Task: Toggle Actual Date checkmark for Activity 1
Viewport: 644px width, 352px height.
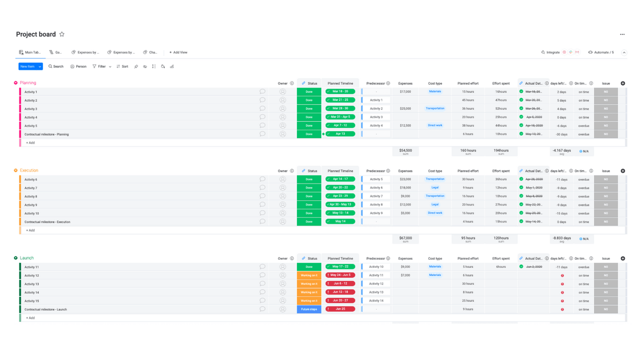Action: (x=521, y=92)
